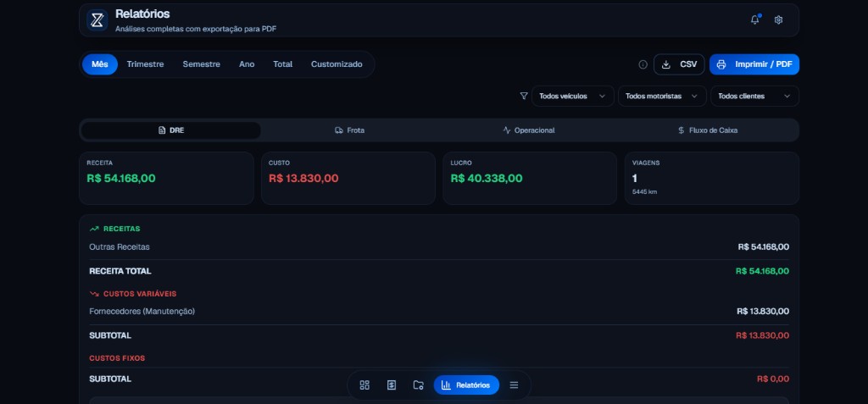Select the Customizado period
The height and width of the screenshot is (404, 868).
[x=337, y=64]
